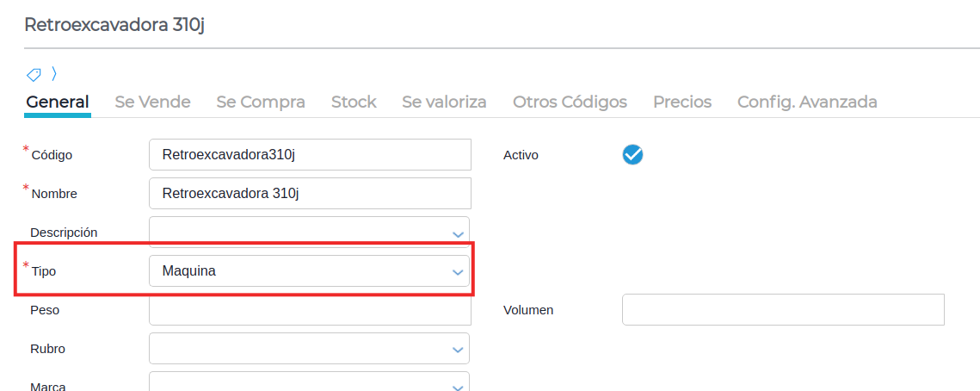Open the Se Vende tab
This screenshot has width=980, height=391.
point(152,102)
